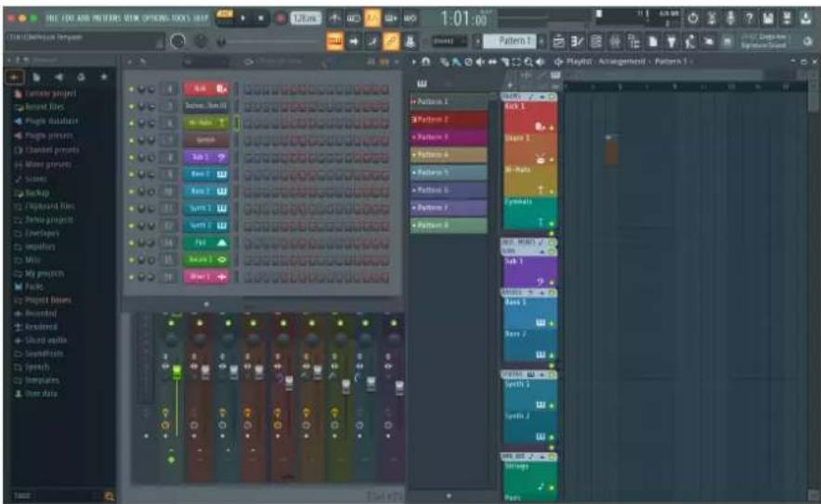Mute the Sub 1 channel green LED
This screenshot has width=821, height=504.
132,158
